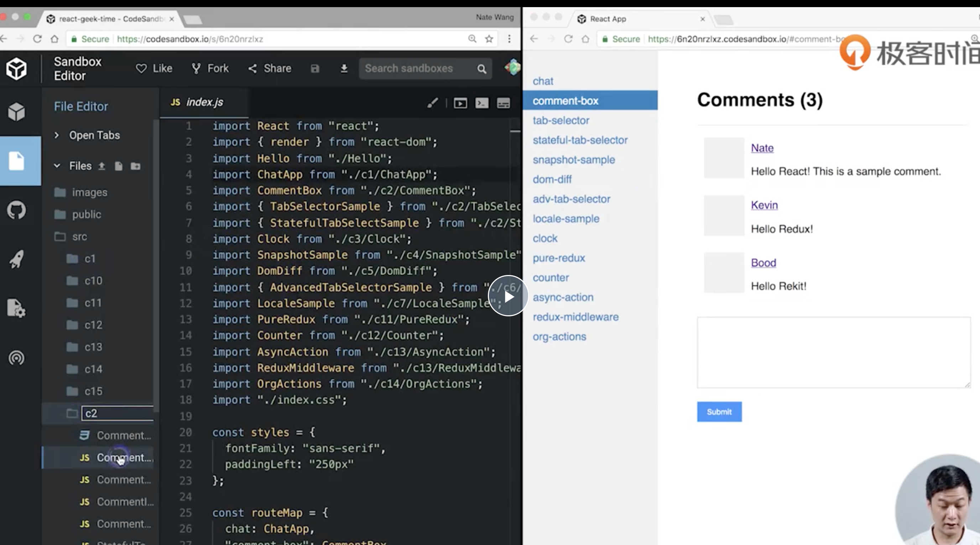980x545 pixels.
Task: Select tab-selector in the sample list
Action: coord(561,121)
